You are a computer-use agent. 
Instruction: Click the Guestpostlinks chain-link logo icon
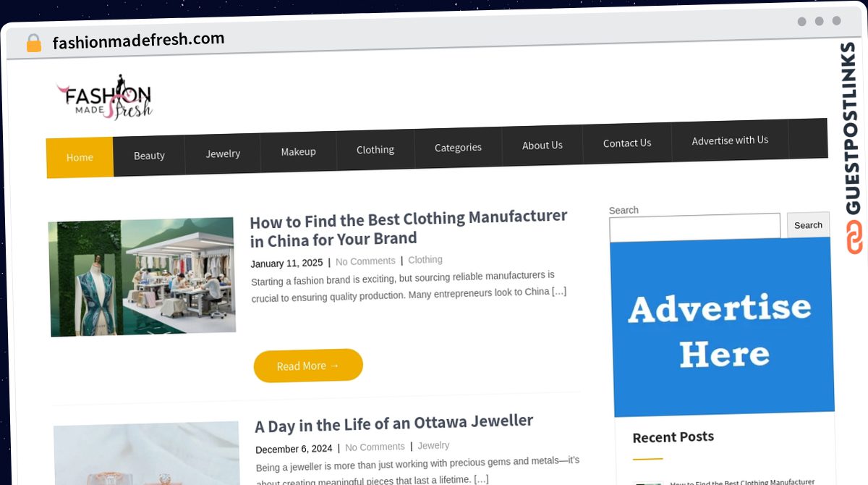pos(854,238)
